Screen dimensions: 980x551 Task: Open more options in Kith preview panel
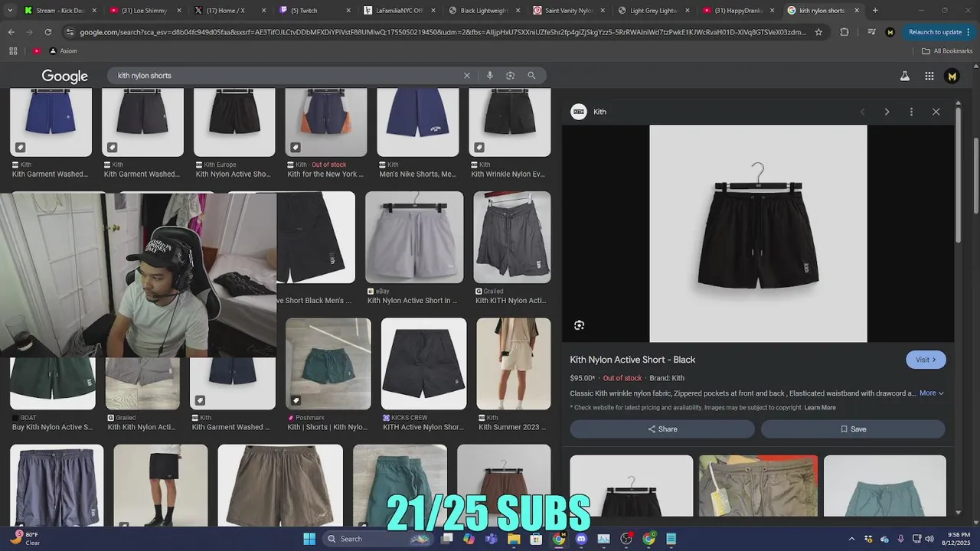click(911, 112)
